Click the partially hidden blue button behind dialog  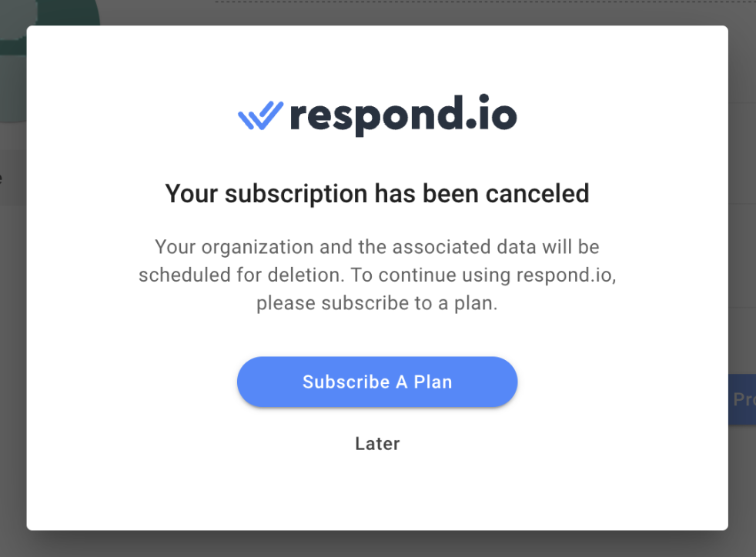click(x=742, y=399)
